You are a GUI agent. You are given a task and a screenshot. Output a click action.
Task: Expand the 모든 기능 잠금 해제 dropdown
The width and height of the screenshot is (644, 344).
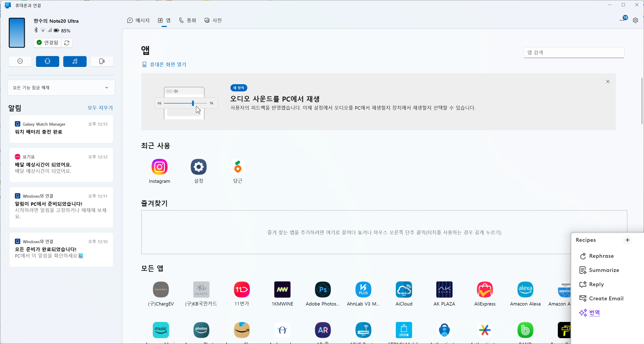[61, 88]
